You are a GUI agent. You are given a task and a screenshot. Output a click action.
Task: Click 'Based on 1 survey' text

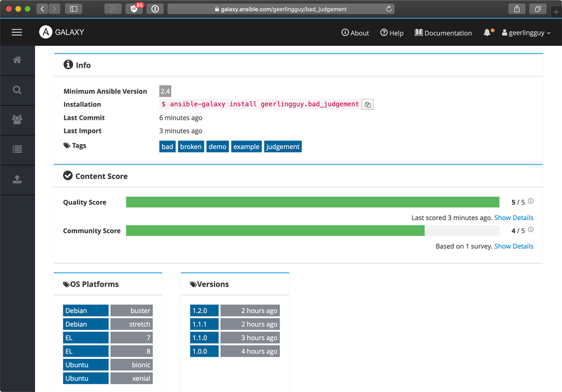(x=464, y=246)
